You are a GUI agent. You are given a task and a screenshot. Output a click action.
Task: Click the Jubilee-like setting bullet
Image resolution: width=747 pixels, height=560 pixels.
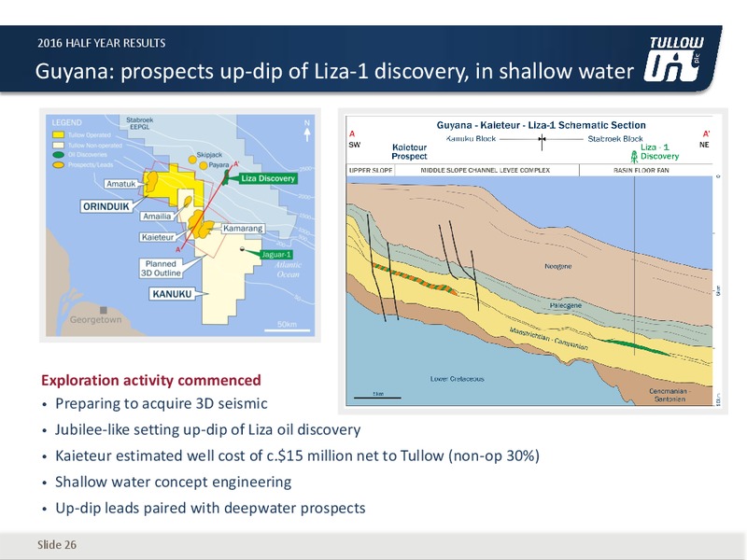207,429
